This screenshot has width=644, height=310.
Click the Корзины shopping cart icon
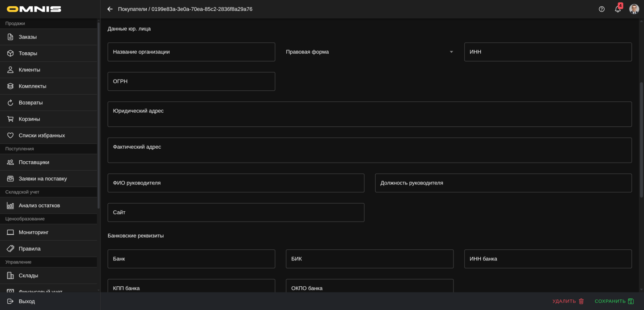click(10, 119)
